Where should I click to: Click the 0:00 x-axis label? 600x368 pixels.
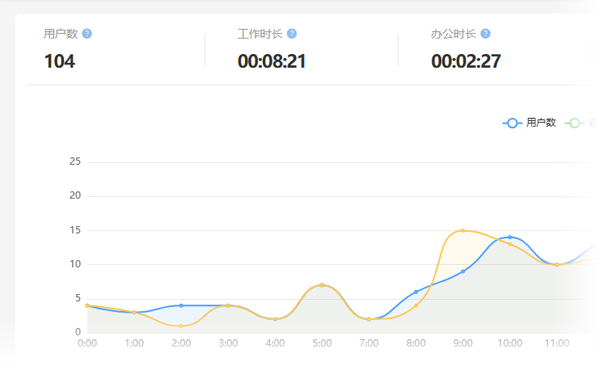(87, 343)
